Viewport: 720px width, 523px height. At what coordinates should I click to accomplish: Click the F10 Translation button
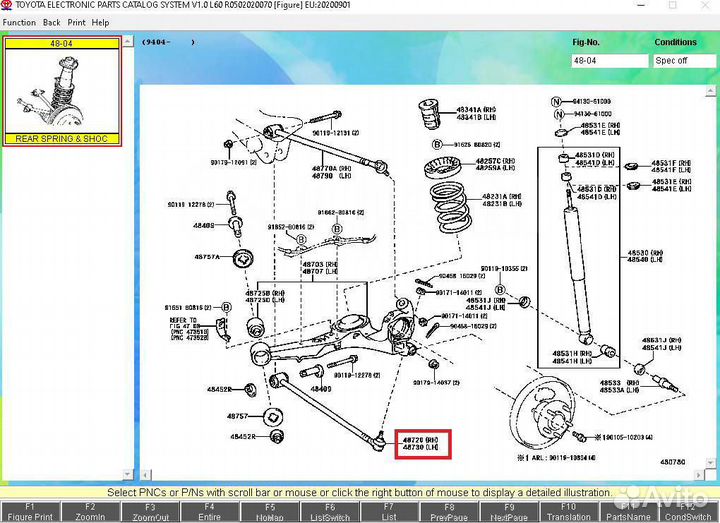[x=569, y=512]
